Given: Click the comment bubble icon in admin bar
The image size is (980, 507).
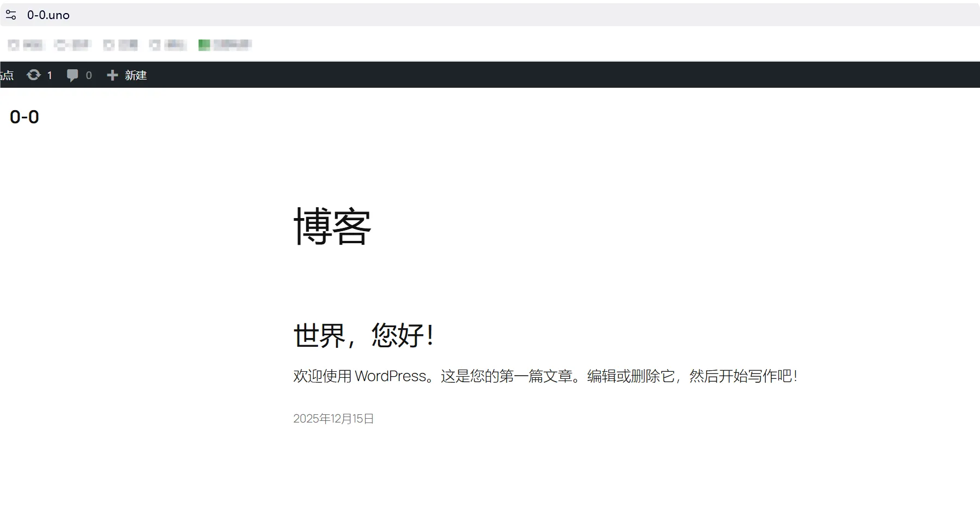Looking at the screenshot, I should [x=72, y=75].
